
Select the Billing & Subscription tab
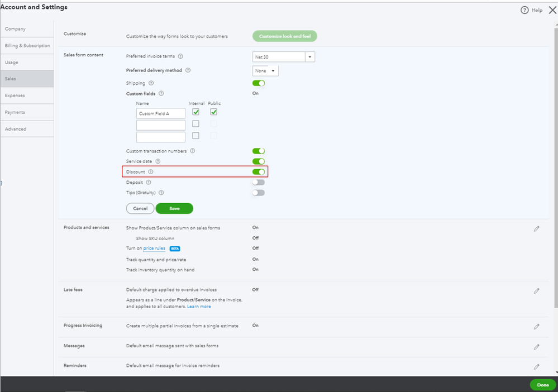27,46
